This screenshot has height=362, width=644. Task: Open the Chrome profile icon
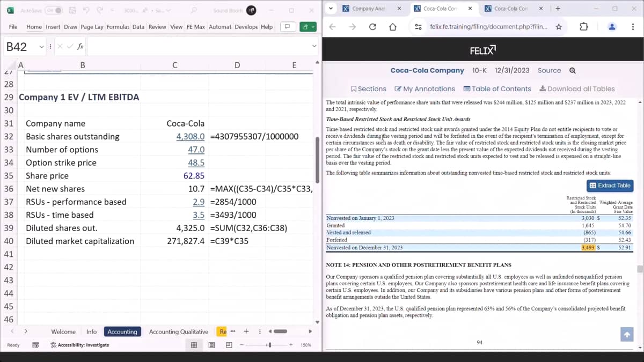tap(611, 27)
